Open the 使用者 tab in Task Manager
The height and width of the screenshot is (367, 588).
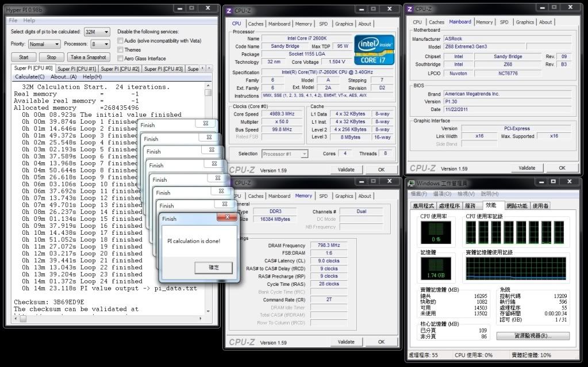(540, 205)
